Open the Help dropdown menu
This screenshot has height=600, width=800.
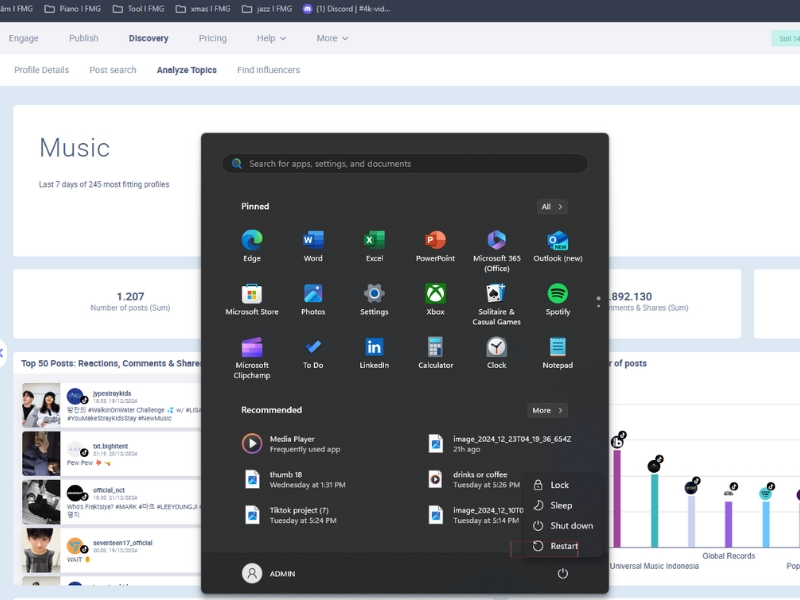[x=271, y=38]
